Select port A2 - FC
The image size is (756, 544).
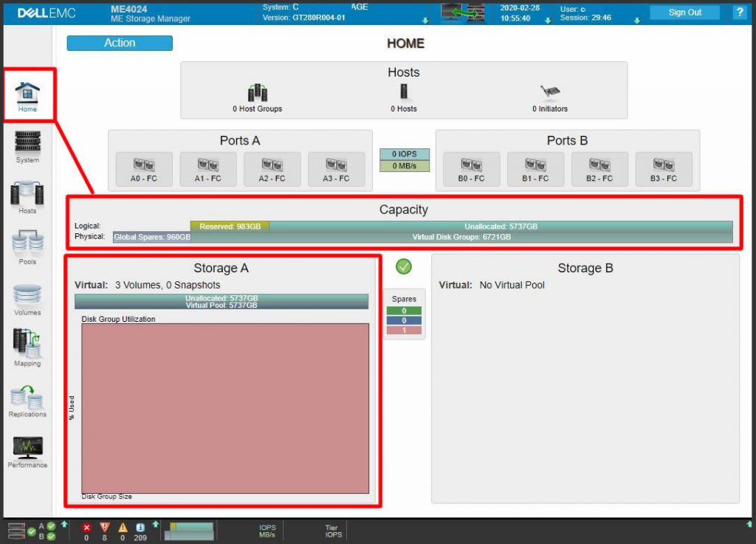click(272, 169)
